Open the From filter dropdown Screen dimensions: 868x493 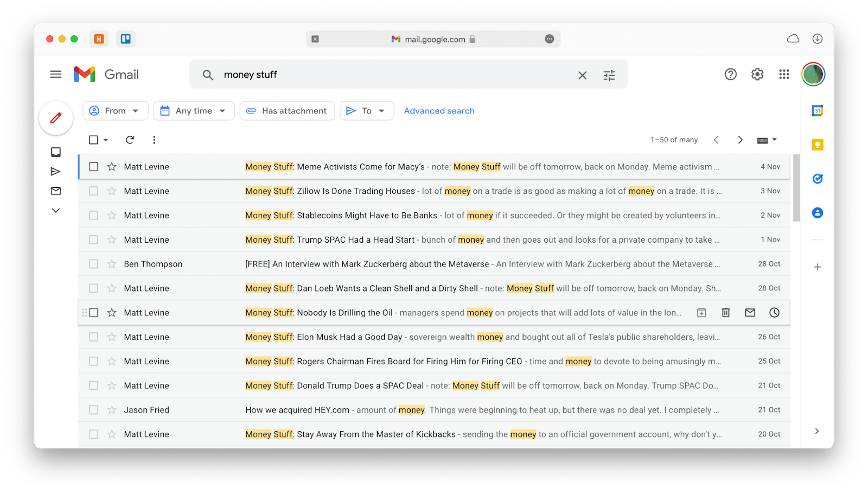tap(115, 111)
